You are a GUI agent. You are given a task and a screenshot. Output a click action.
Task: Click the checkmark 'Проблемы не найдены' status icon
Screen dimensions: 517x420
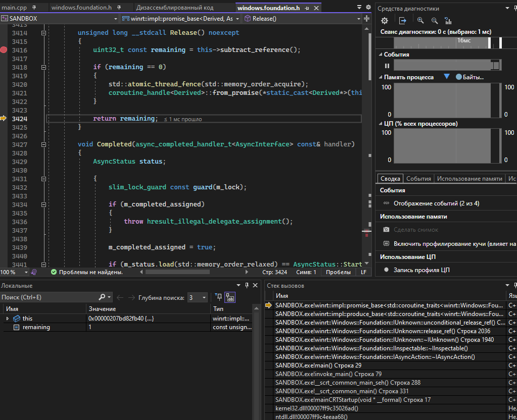tap(54, 271)
